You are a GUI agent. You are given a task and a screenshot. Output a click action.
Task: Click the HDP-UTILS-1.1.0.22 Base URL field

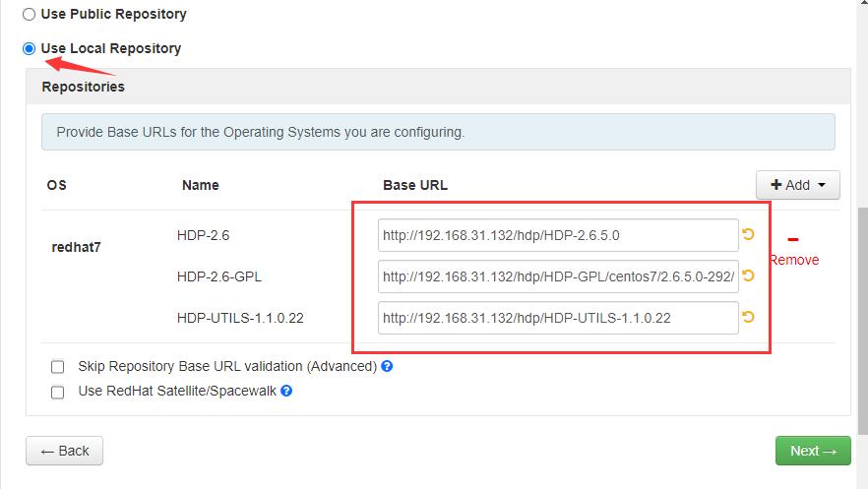(x=558, y=318)
